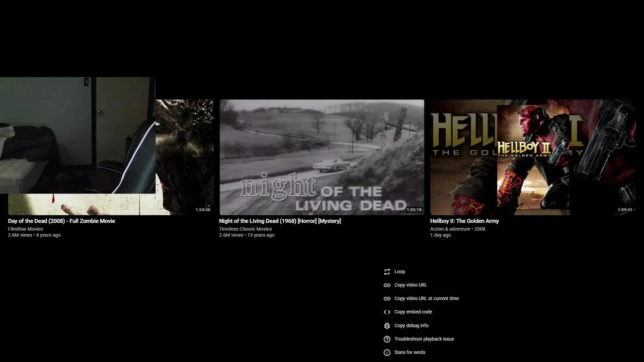Click the 1:35:18 duration badge
Screen dimensions: 644x362
coord(414,210)
